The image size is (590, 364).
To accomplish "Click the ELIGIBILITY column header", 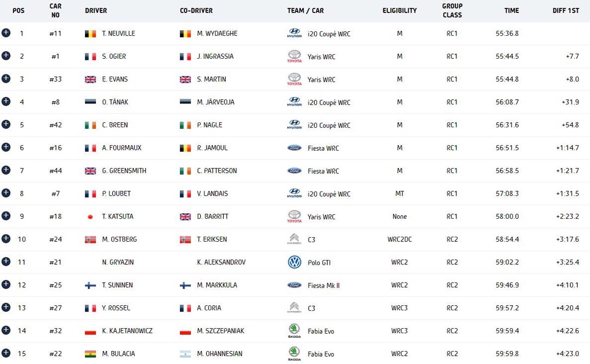I will point(399,11).
